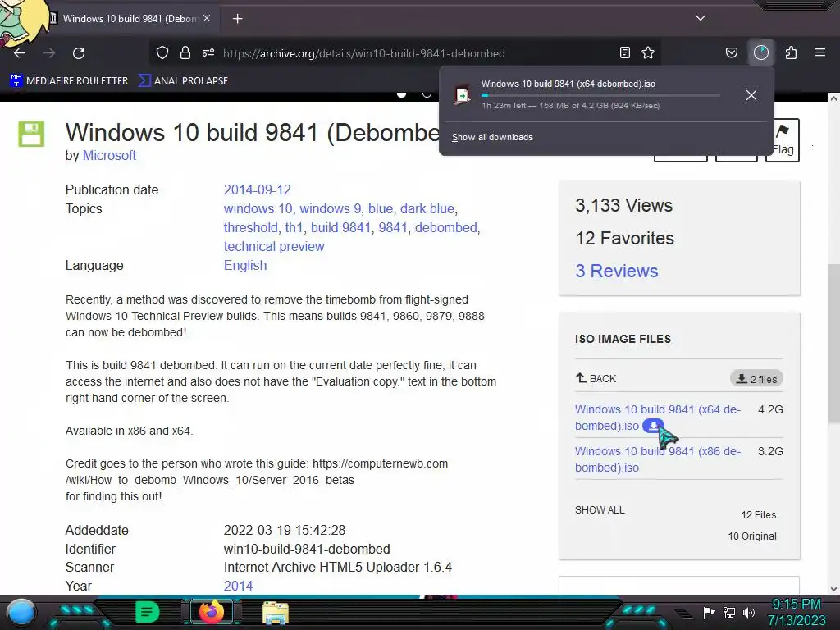Click the site security padlock icon

point(185,53)
